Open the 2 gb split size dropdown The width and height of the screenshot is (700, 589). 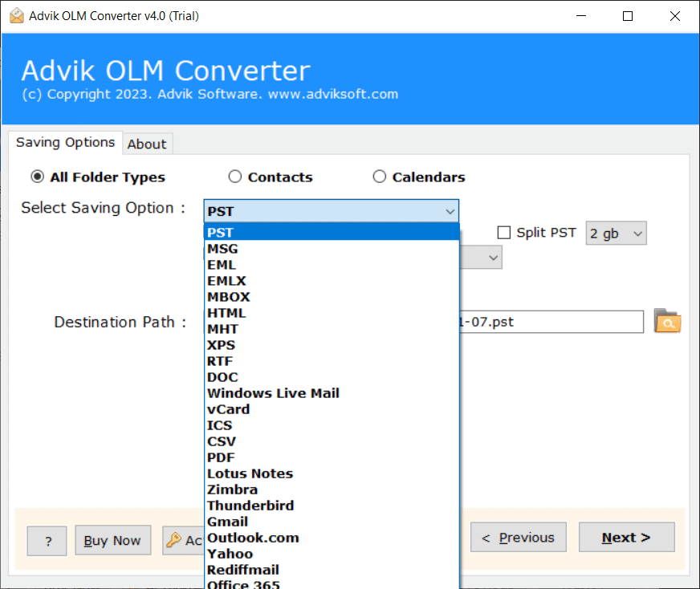coord(616,234)
